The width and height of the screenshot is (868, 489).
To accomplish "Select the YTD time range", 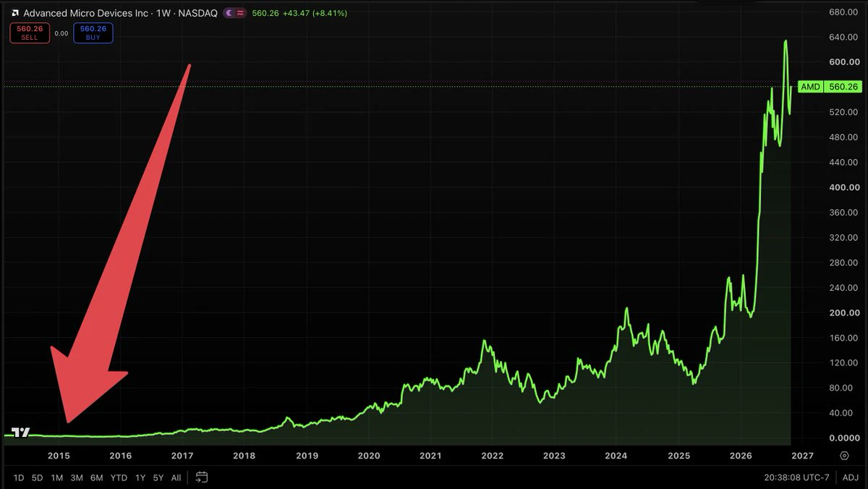I will pos(119,477).
